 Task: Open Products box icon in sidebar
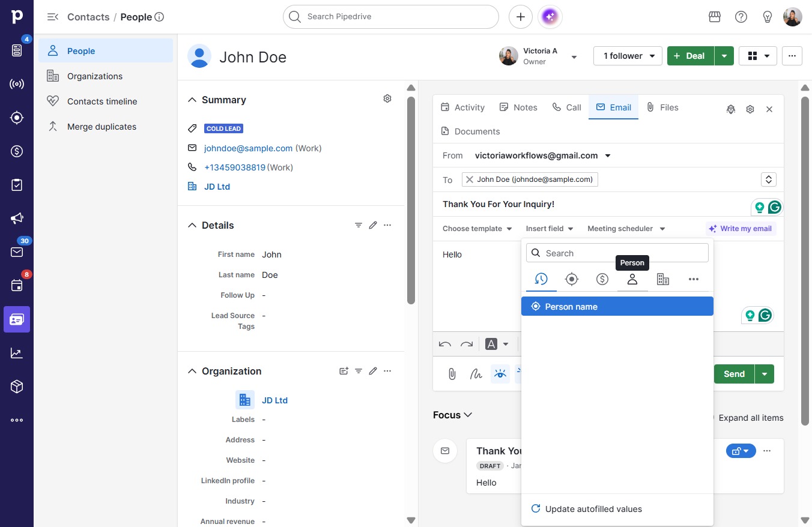pos(17,387)
